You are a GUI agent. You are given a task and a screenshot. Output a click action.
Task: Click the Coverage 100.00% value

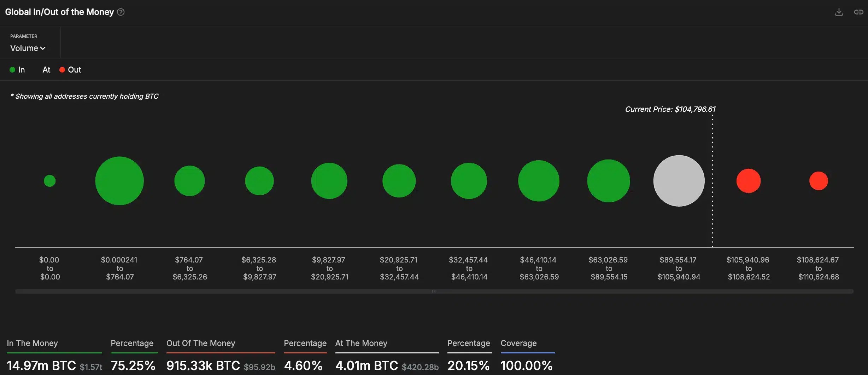527,365
